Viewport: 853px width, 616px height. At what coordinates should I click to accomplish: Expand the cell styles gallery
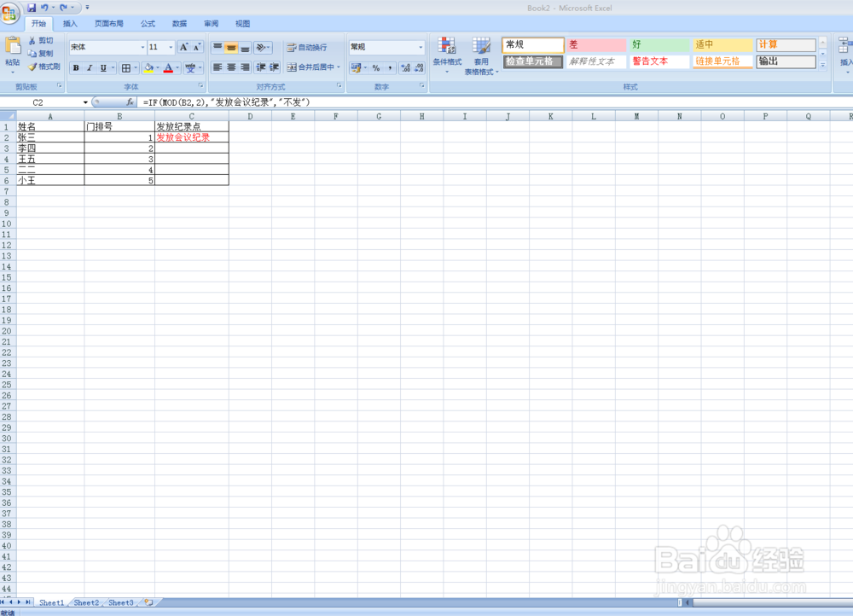point(823,66)
